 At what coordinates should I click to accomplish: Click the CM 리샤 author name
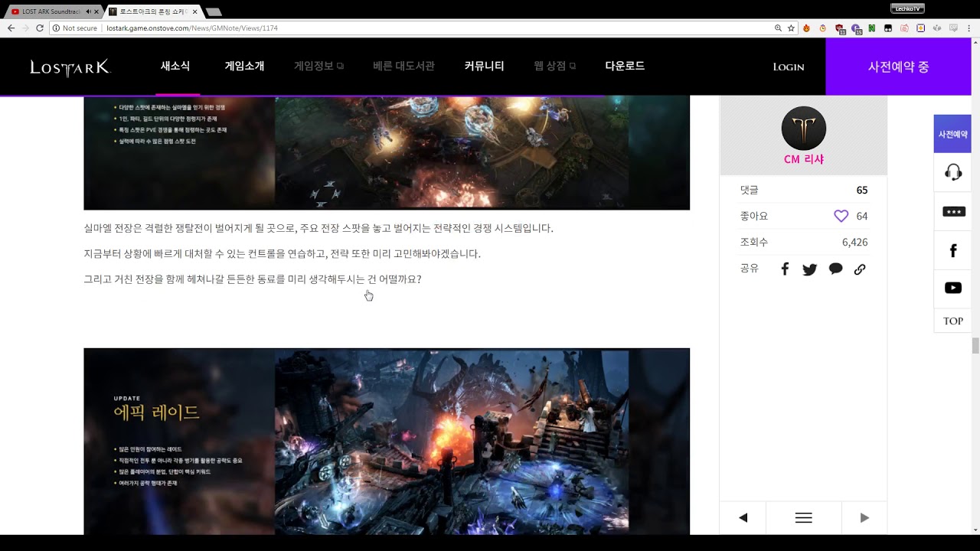click(x=804, y=159)
